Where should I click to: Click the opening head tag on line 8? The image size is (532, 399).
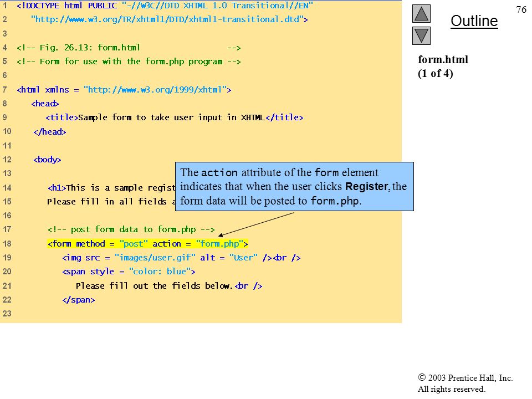coord(45,104)
